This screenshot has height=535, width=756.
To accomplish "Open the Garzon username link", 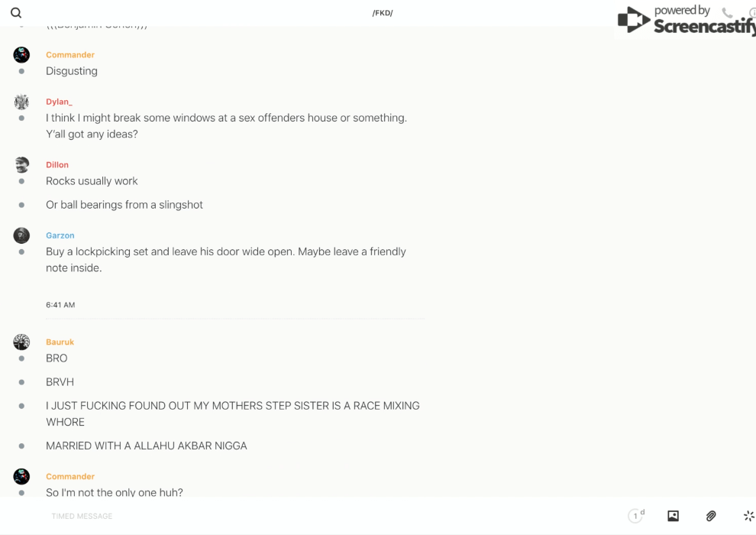I will tap(60, 235).
